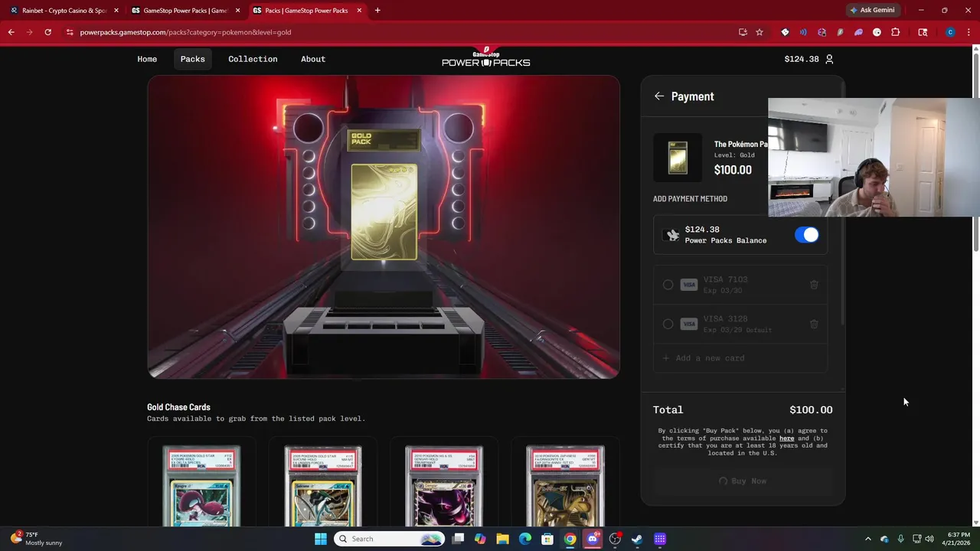Click the Total $100.00 amount
The height and width of the screenshot is (551, 980).
pyautogui.click(x=811, y=409)
